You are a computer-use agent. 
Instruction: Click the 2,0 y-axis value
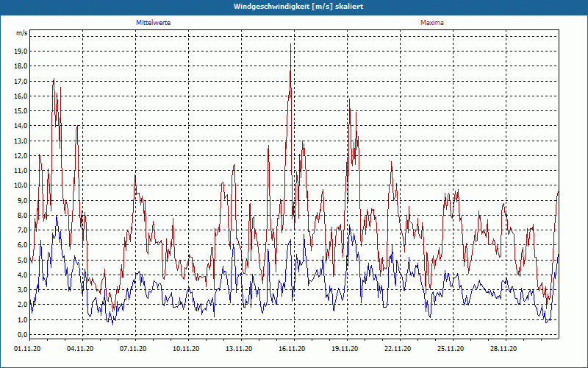tap(22, 305)
